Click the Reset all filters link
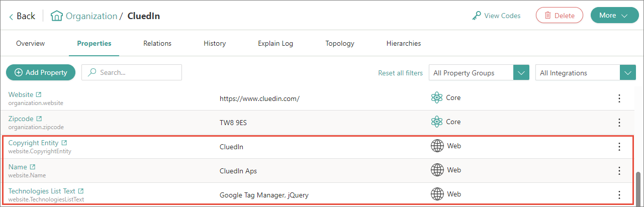644x207 pixels. 400,73
